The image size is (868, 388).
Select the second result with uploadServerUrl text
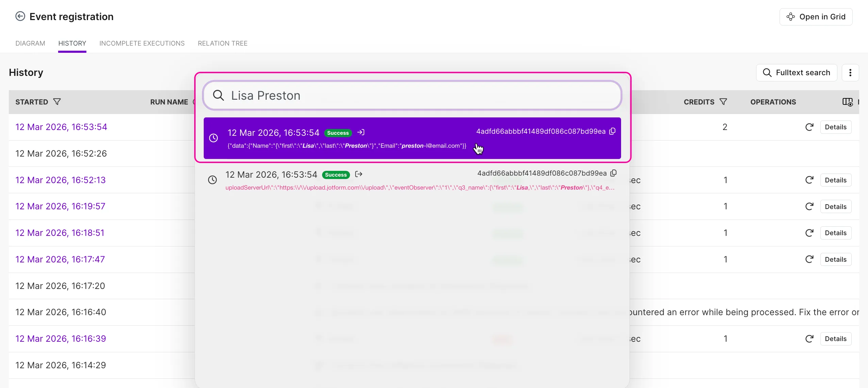tap(412, 180)
